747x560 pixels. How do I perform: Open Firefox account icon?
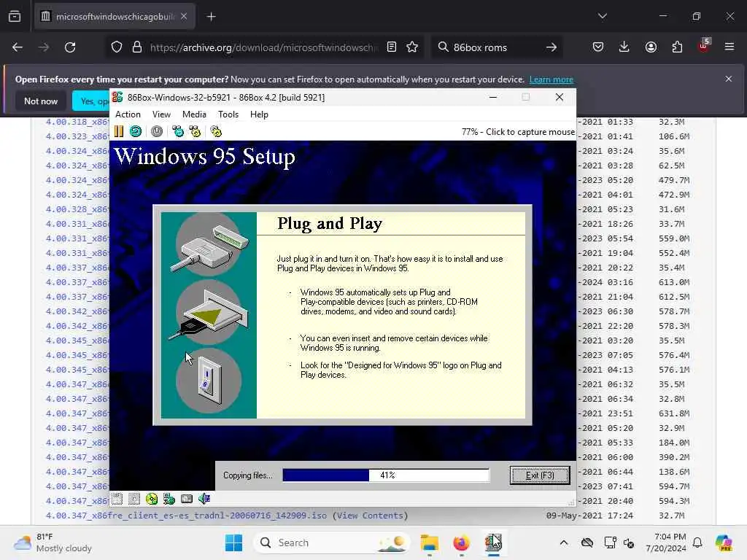[x=651, y=47]
